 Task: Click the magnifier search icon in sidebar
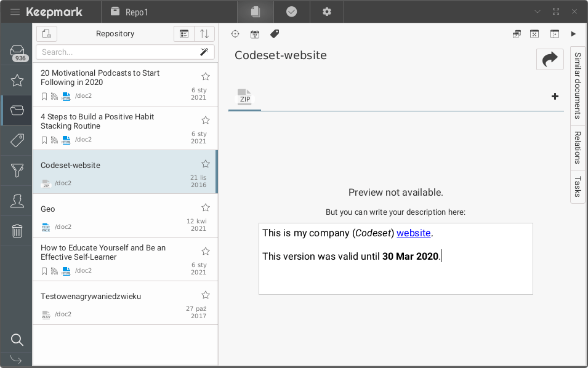17,340
